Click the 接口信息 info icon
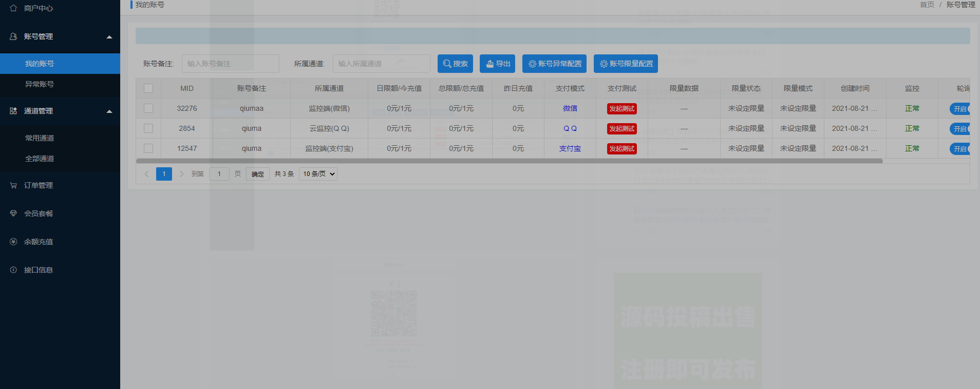The image size is (980, 389). pos(13,270)
